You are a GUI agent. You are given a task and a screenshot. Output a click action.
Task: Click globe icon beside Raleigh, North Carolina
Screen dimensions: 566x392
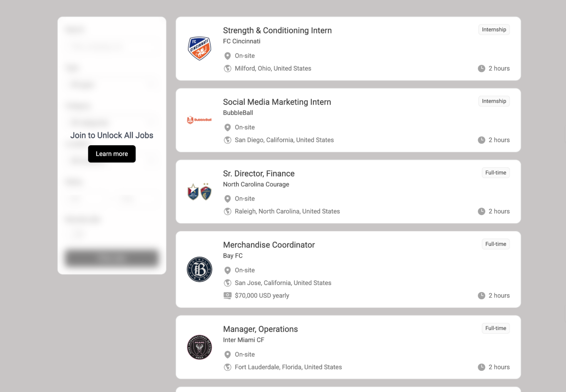coord(228,211)
